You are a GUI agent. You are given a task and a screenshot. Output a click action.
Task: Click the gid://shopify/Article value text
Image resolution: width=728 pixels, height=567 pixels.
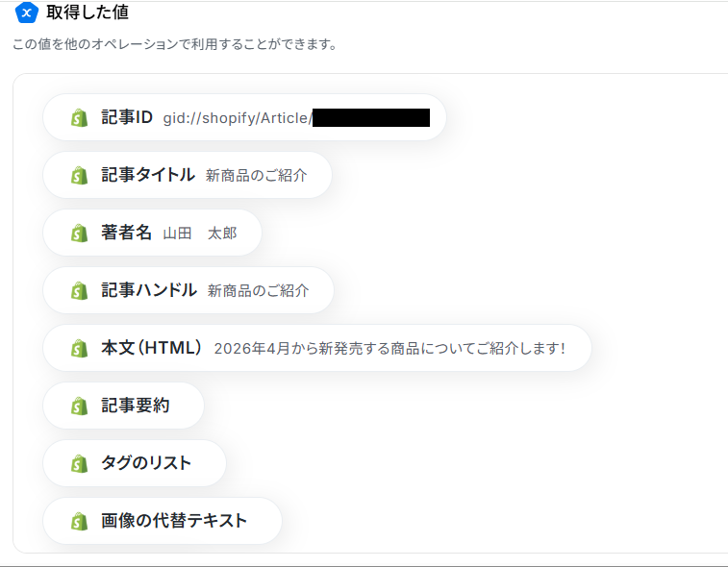pyautogui.click(x=237, y=118)
